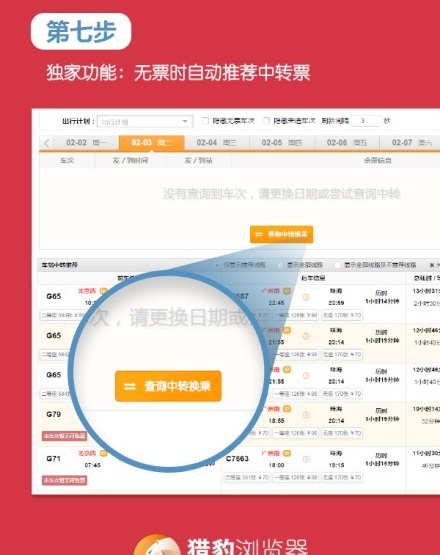Viewport: 440px width, 555px height.
Task: Click the orange icon beside 北京西 on G65
Action: click(x=103, y=291)
